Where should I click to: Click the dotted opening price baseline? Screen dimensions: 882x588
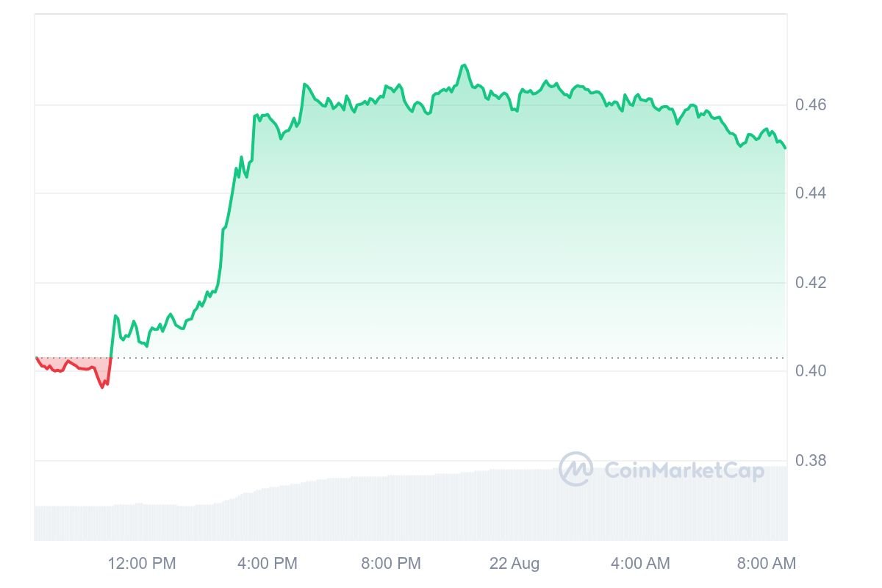412,358
